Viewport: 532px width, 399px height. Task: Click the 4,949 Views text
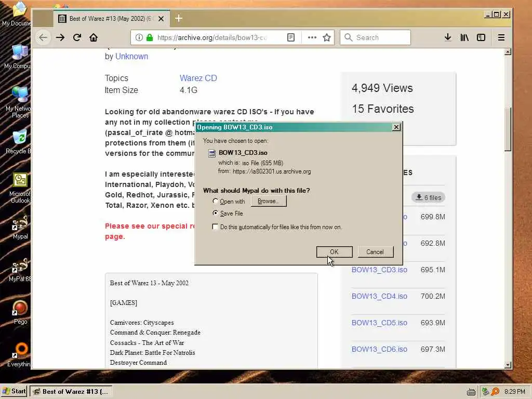(x=382, y=88)
